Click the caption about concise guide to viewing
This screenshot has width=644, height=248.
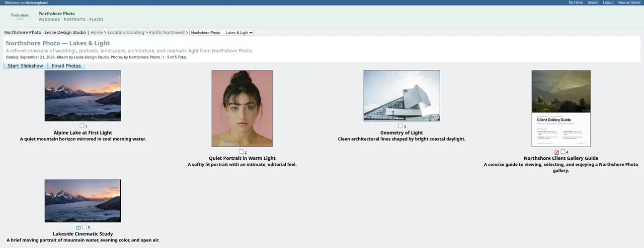click(561, 167)
